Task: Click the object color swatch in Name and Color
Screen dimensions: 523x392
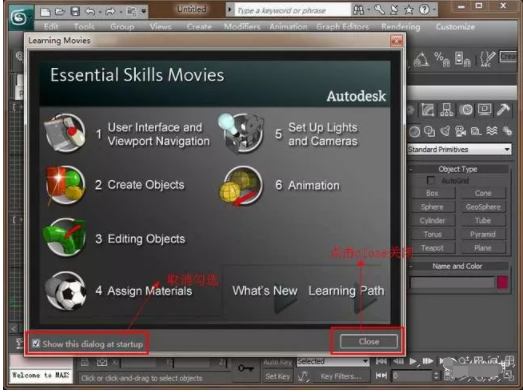Action: coord(503,283)
